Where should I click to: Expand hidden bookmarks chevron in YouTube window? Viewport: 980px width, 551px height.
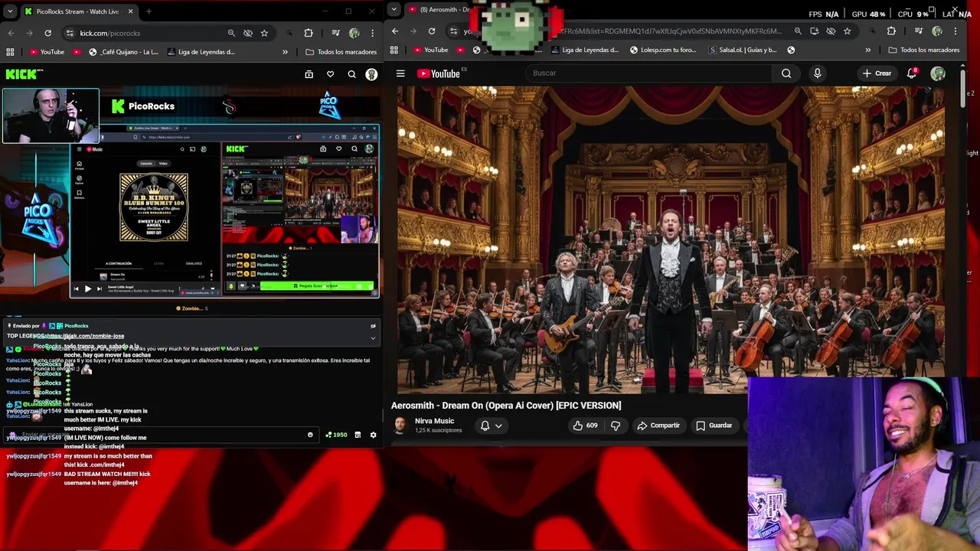pyautogui.click(x=867, y=50)
